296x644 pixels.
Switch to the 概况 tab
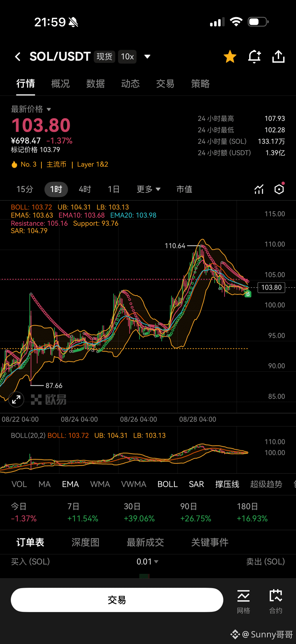point(60,84)
